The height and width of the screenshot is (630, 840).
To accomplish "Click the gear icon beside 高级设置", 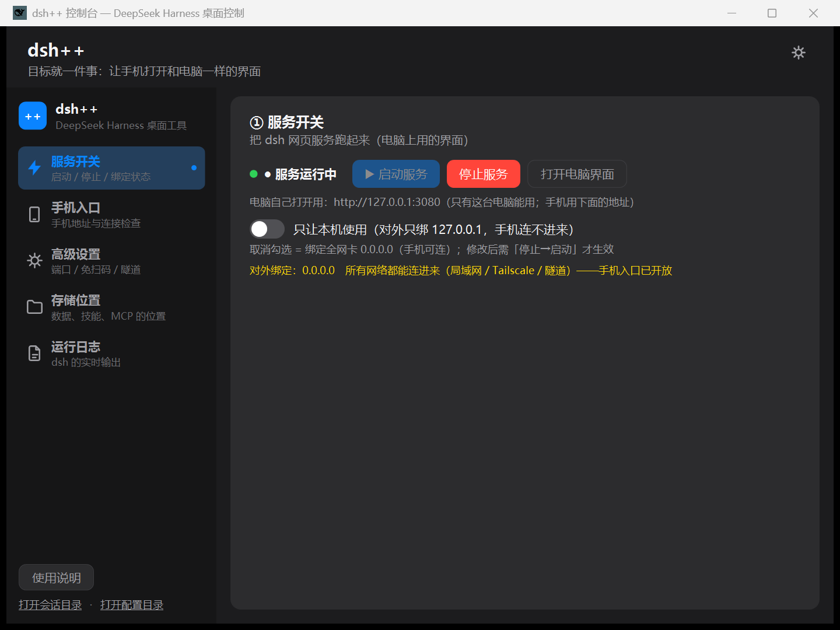I will point(34,260).
